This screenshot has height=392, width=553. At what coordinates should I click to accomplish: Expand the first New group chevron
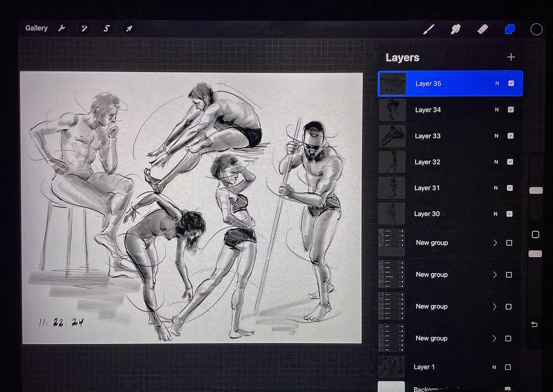[495, 243]
